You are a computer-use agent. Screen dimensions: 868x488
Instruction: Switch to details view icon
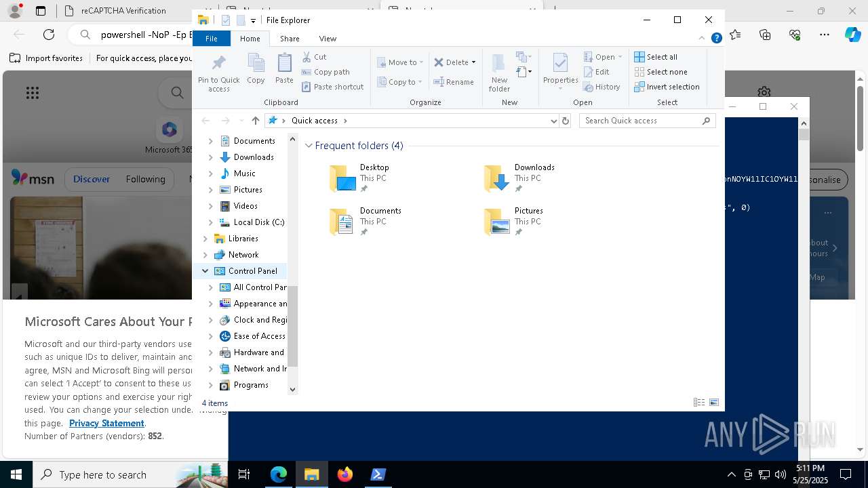(699, 403)
